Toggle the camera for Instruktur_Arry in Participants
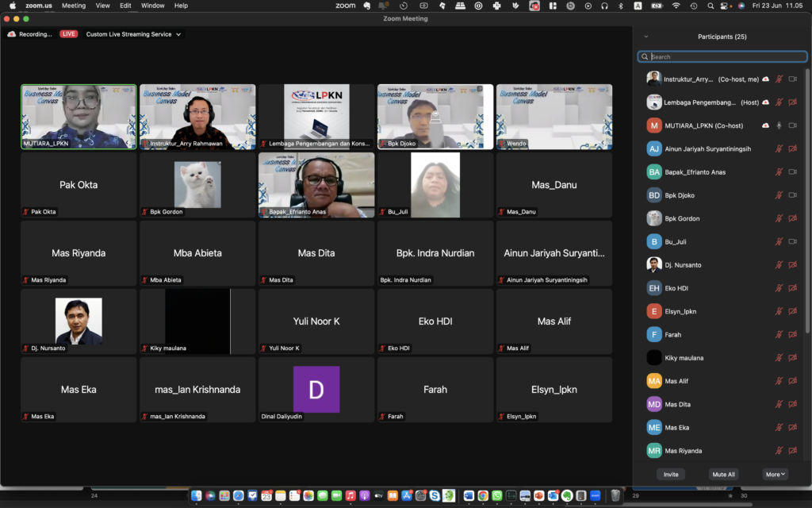The image size is (812, 508). point(792,79)
